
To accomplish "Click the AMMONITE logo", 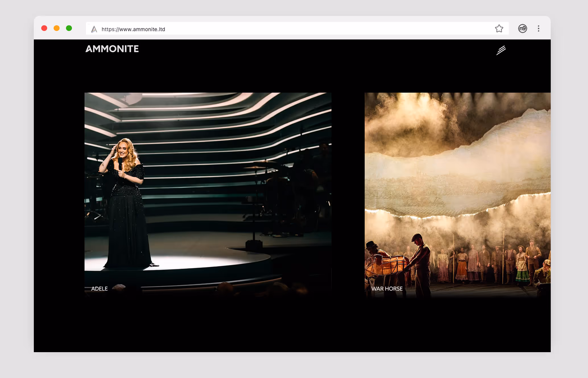I will 112,49.
